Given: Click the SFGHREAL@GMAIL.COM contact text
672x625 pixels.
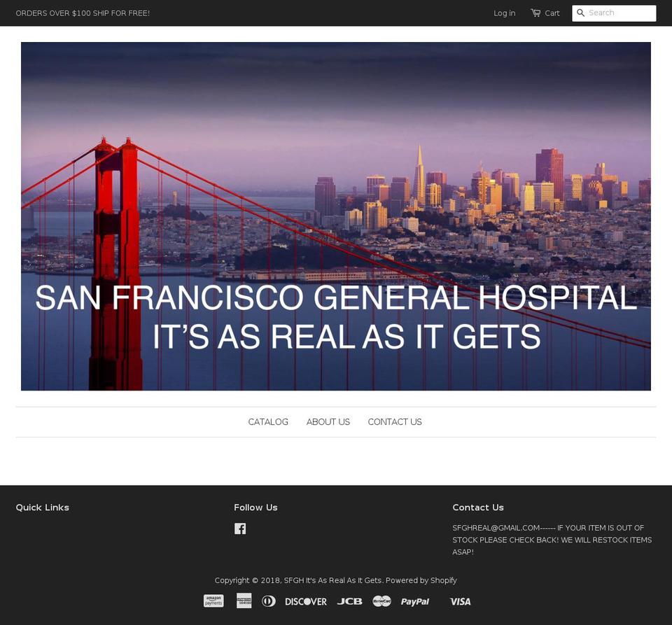Looking at the screenshot, I should pyautogui.click(x=496, y=528).
